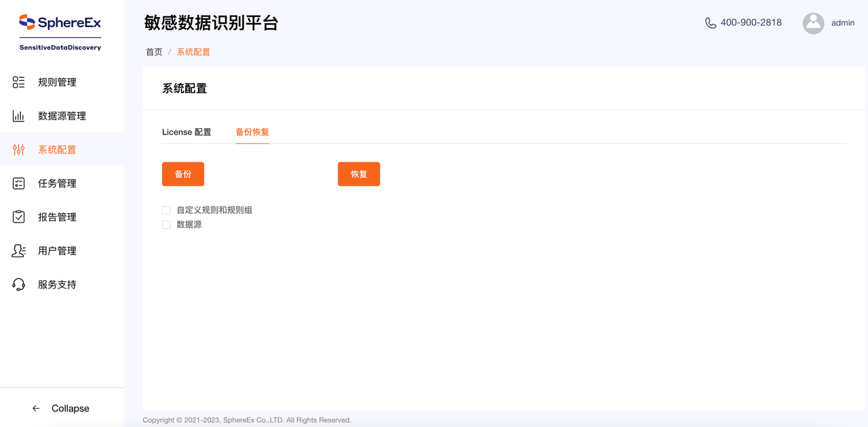Click the 系统配置 breadcrumb link
The image size is (868, 427).
pos(193,51)
